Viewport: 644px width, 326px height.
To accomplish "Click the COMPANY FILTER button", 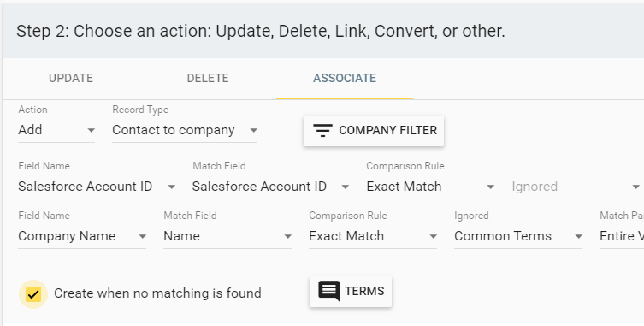I will pos(374,131).
